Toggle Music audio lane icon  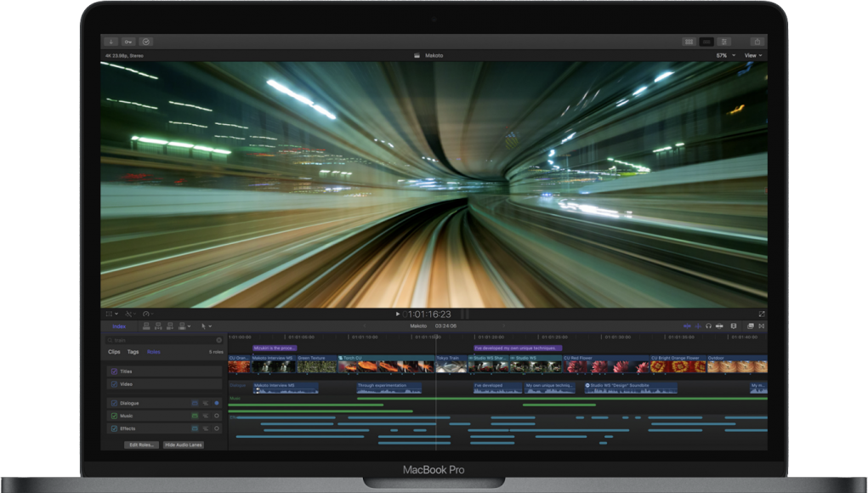tap(195, 416)
